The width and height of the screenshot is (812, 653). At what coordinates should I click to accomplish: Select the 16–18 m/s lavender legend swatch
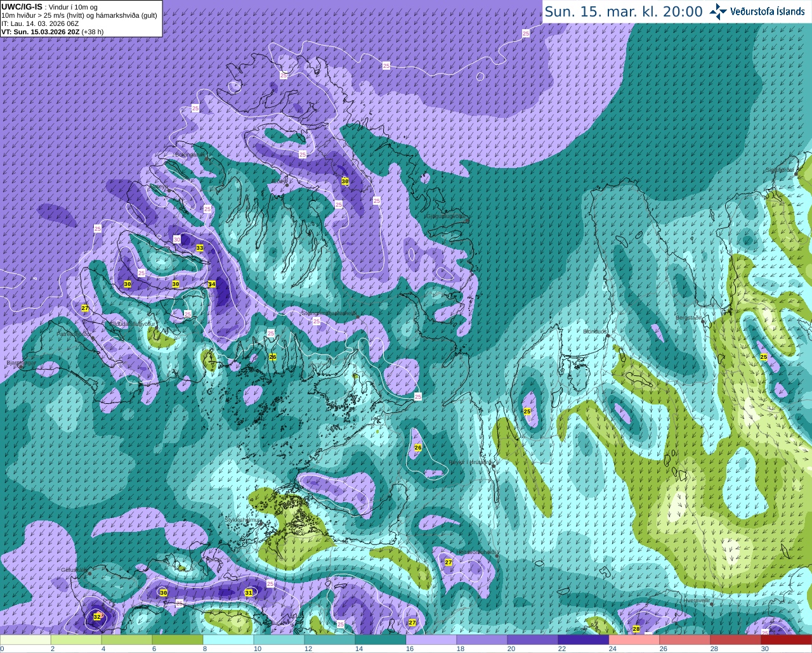click(431, 640)
